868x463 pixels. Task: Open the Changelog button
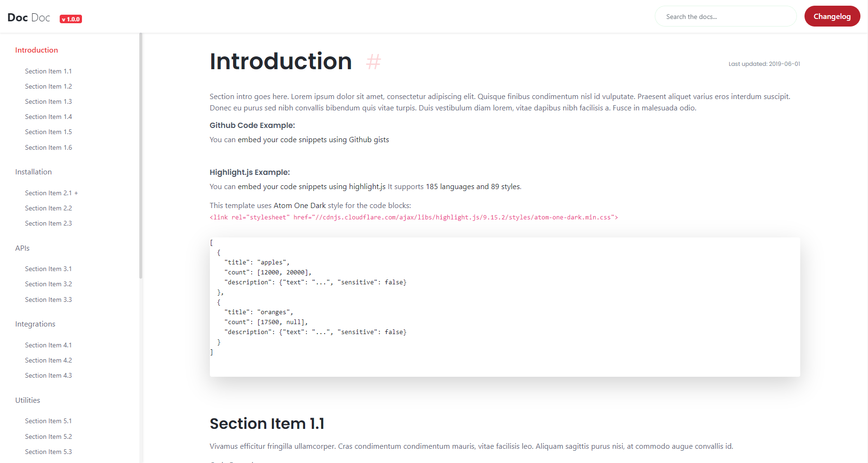(832, 16)
